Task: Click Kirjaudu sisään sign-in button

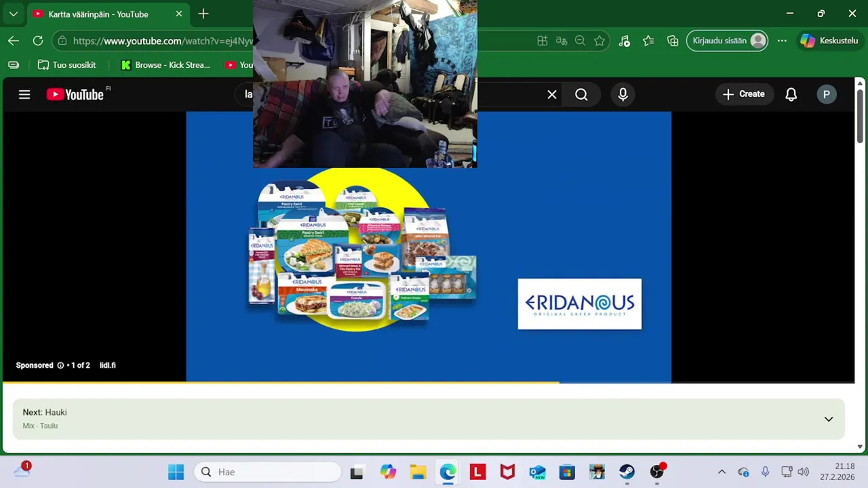Action: point(728,41)
